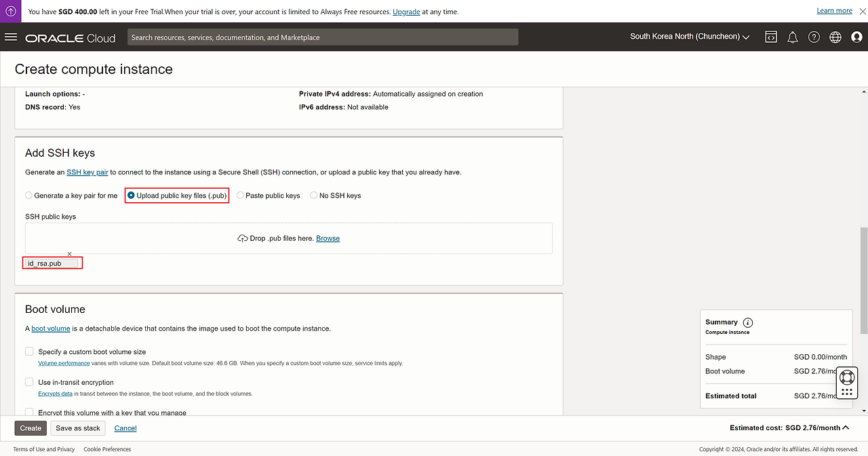Click the search resources input field
868x456 pixels.
(323, 37)
